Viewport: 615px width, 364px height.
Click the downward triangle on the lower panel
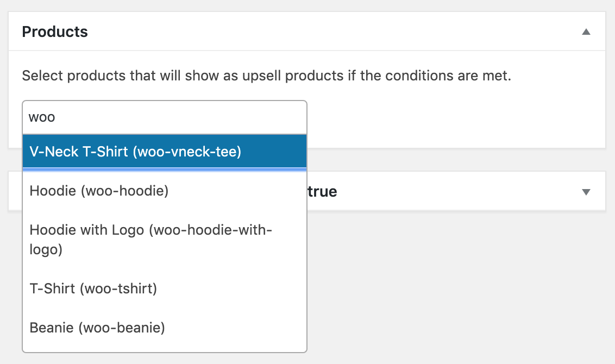586,191
